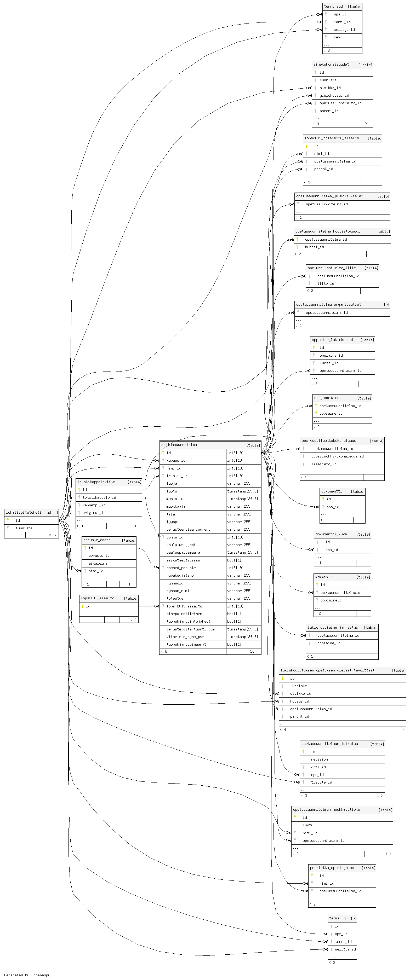Click lisatieto_id column in ops_vuosiluokkakokonaisuus

tap(342, 464)
